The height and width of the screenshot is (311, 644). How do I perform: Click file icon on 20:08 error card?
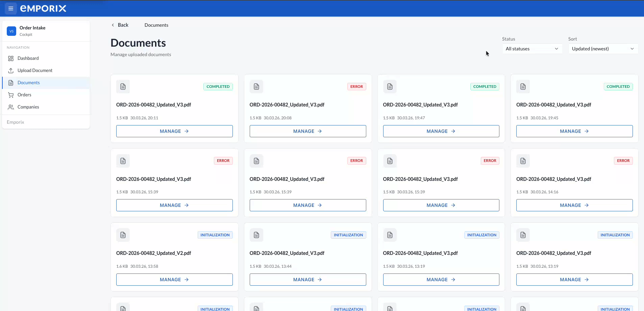256,87
